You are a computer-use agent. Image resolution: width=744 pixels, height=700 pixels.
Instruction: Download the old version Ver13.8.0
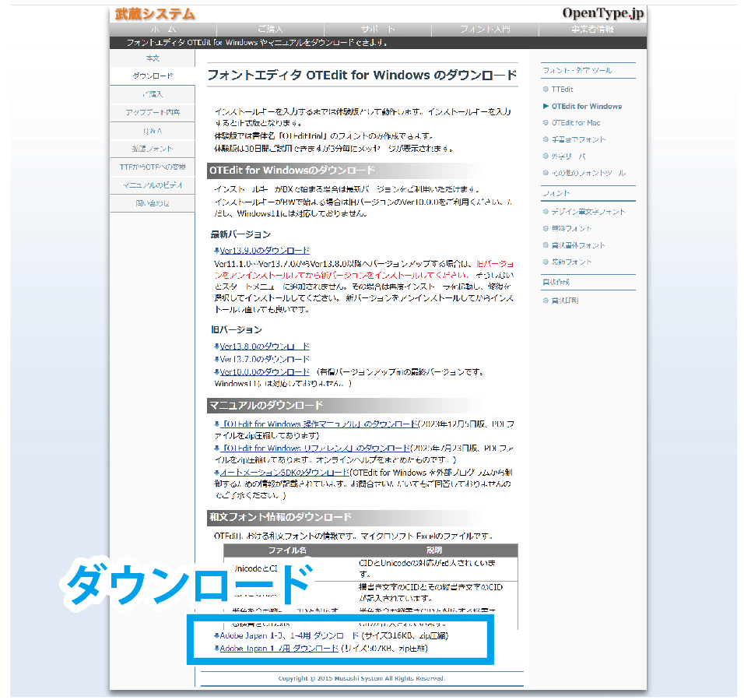[x=265, y=346]
